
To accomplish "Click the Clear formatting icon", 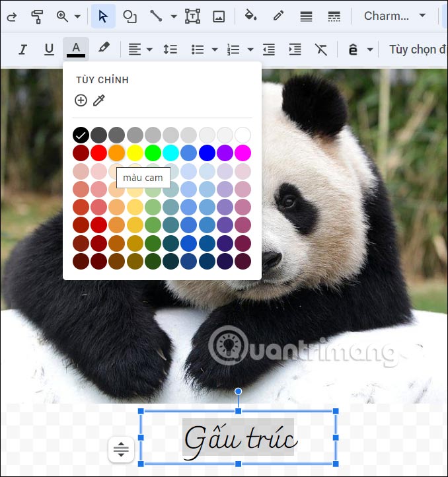I will coord(321,50).
